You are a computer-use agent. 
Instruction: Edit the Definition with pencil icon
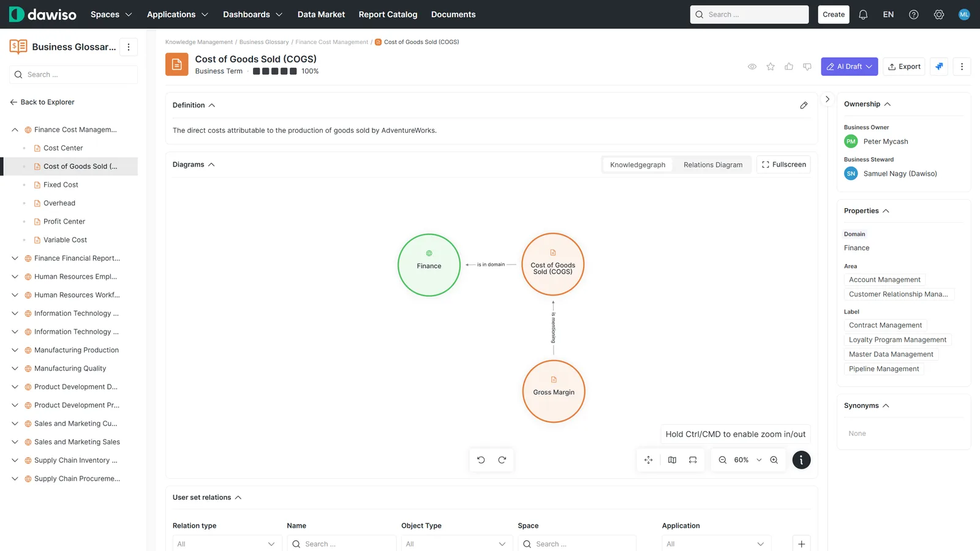click(x=804, y=105)
